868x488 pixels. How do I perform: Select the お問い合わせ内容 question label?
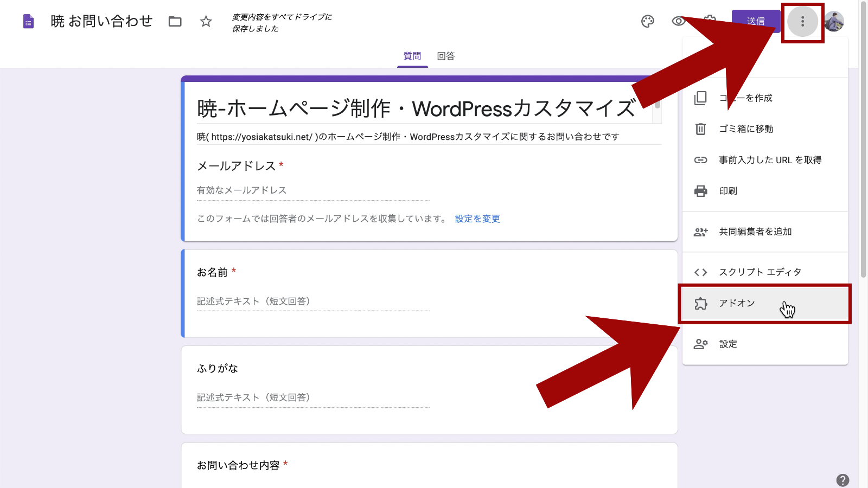click(x=238, y=465)
